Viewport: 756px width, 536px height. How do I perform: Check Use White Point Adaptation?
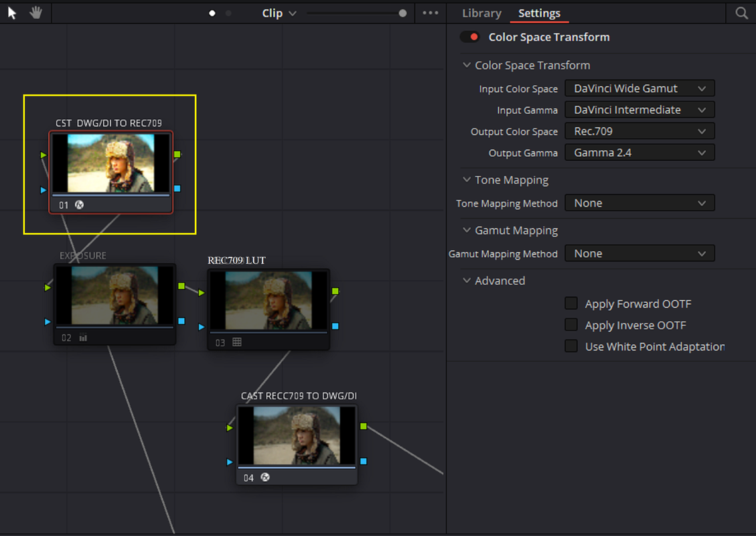[571, 346]
